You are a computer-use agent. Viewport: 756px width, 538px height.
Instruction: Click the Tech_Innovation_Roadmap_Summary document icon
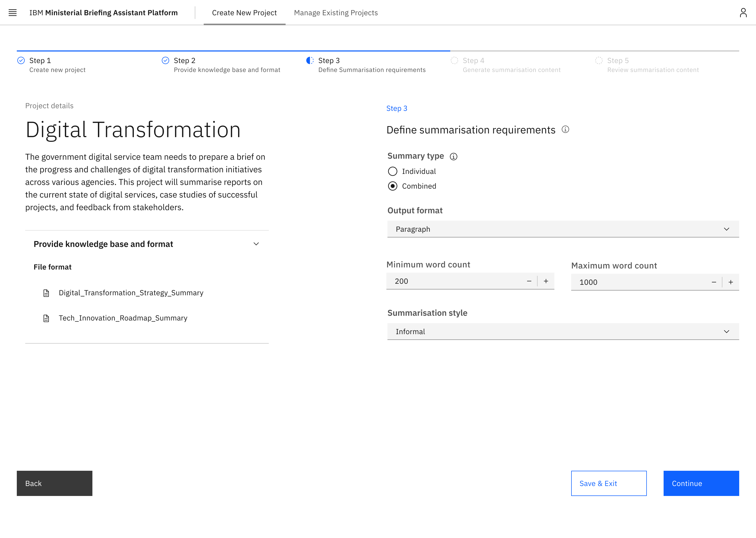[x=46, y=318]
